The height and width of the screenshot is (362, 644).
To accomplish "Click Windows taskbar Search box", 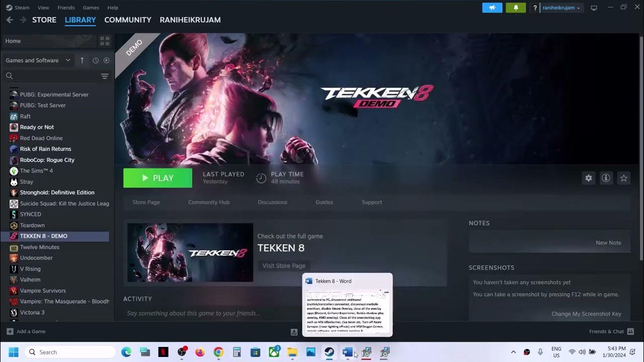I will [x=70, y=352].
